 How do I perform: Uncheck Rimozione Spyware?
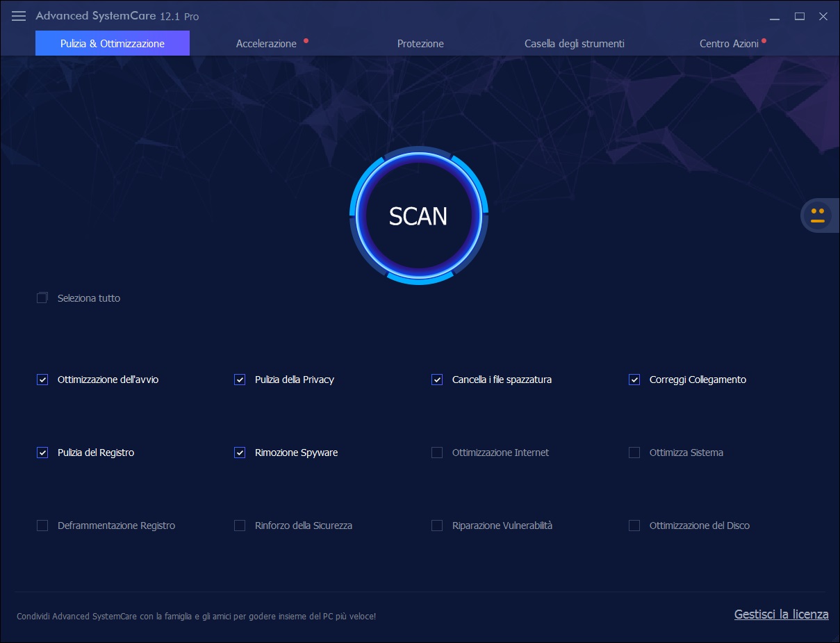pyautogui.click(x=240, y=453)
